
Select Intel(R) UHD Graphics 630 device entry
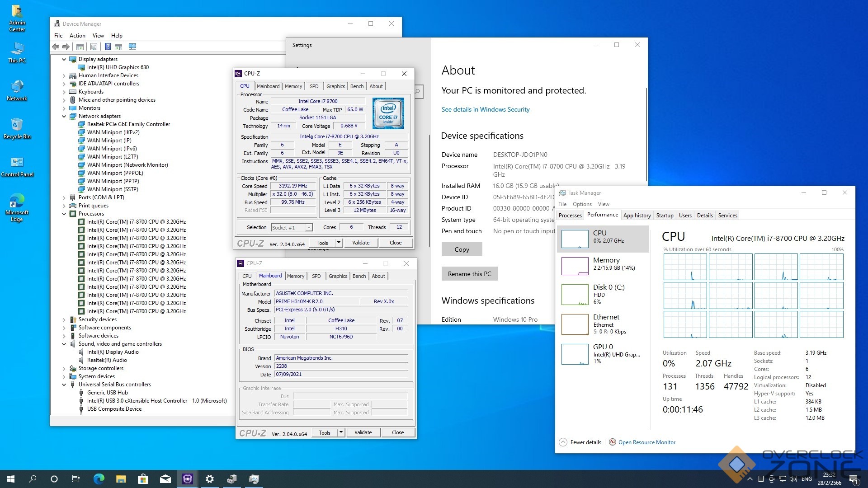(118, 67)
